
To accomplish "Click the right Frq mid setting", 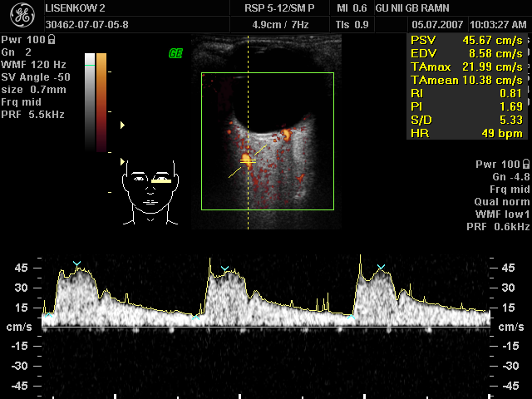I will (x=510, y=190).
